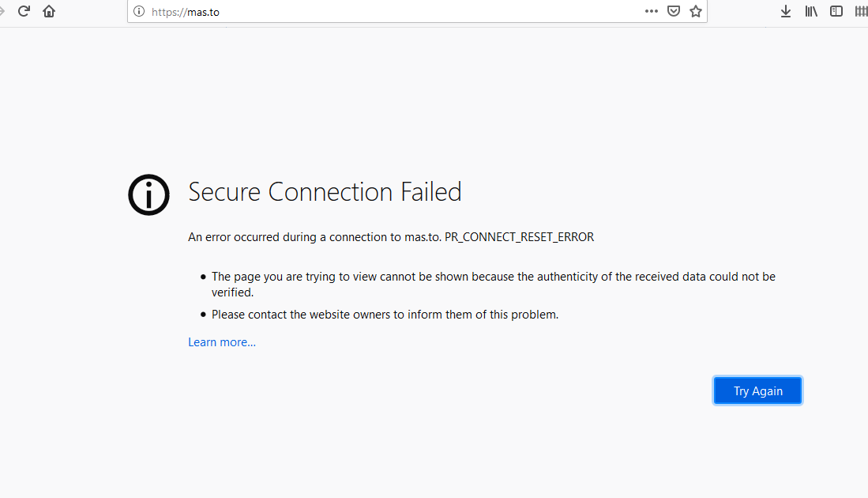The image size is (868, 498).
Task: Click the sentence starting "An error occurred"
Action: 314,237
